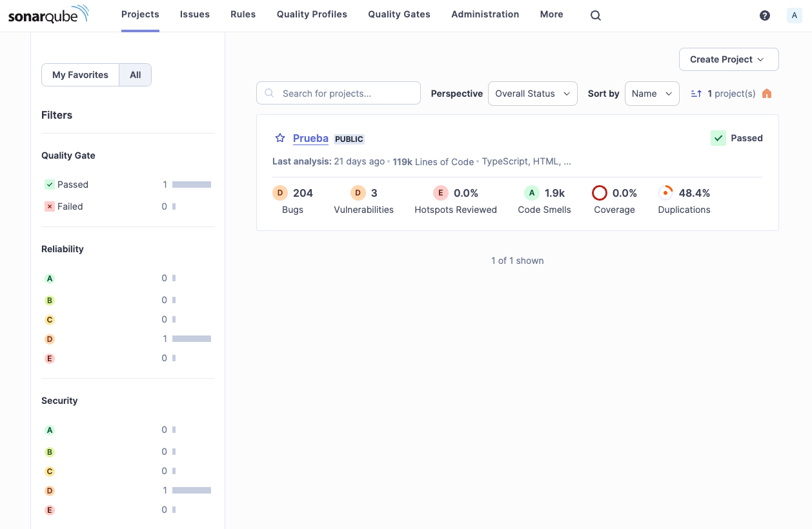Click the PUBLIC visibility badge
The image size is (812, 529).
click(349, 139)
